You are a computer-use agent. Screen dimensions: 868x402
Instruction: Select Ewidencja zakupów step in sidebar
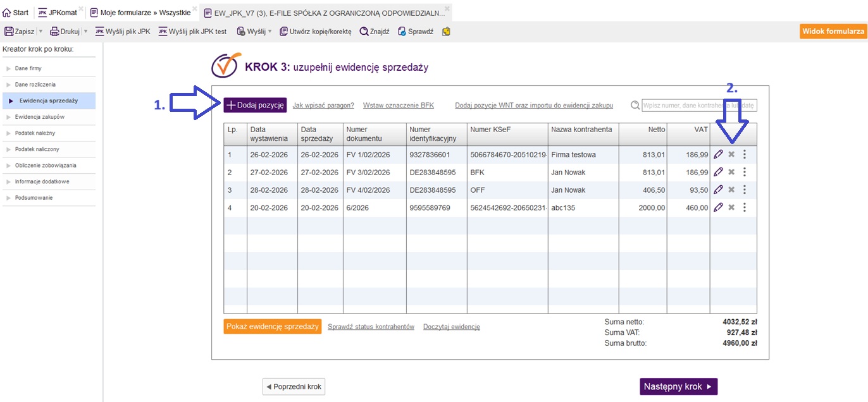40,117
